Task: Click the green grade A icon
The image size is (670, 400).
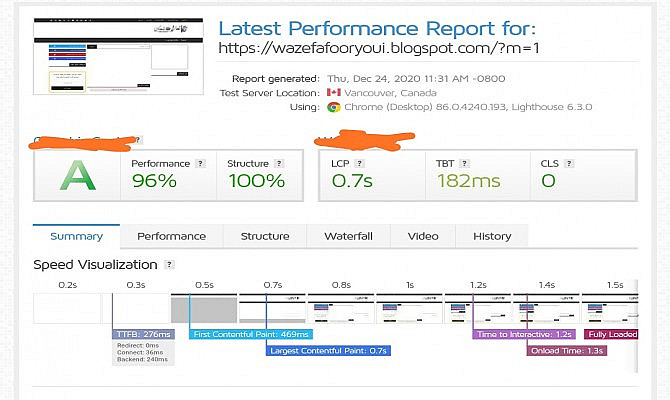Action: 77,175
